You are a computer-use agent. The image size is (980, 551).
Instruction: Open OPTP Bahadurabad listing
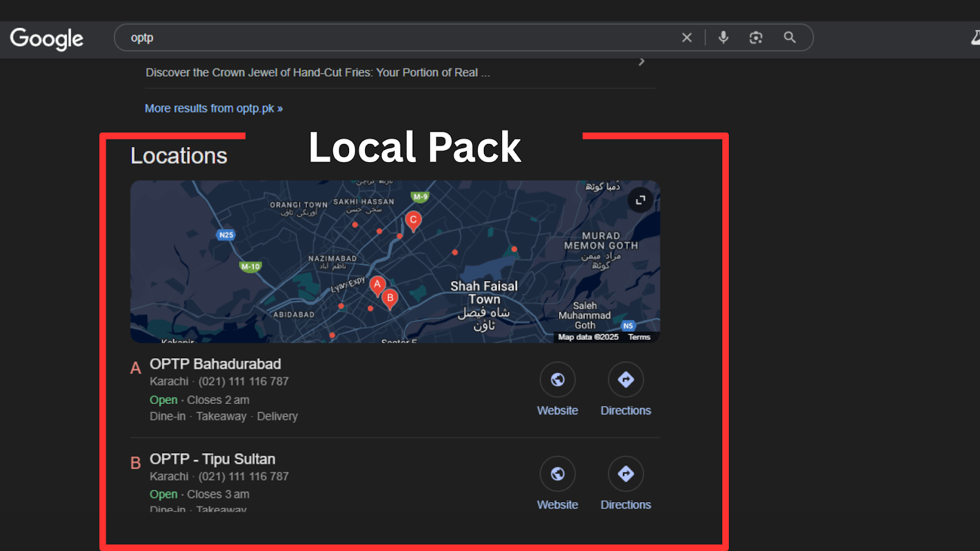click(215, 364)
